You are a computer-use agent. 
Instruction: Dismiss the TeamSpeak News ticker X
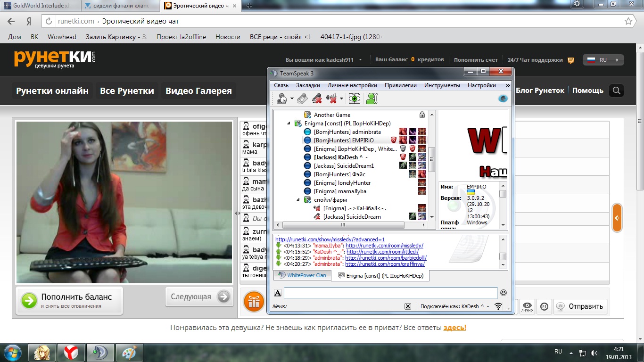pos(408,306)
